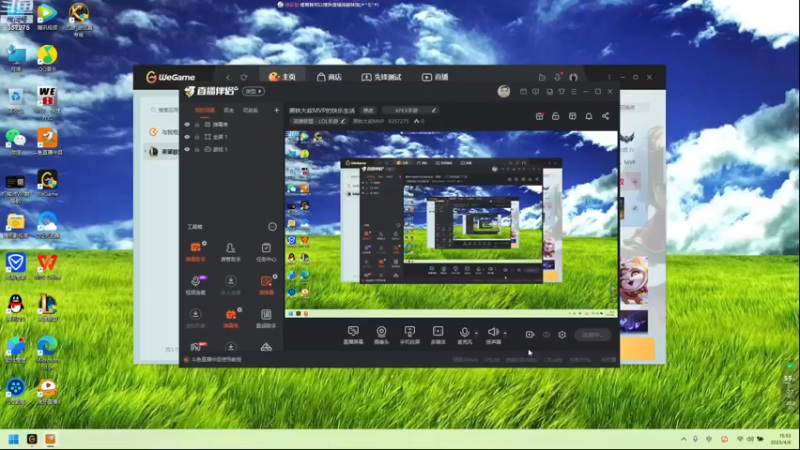Edit the LOL手游 category tag
Screen dimensions: 800x450
(x=318, y=121)
